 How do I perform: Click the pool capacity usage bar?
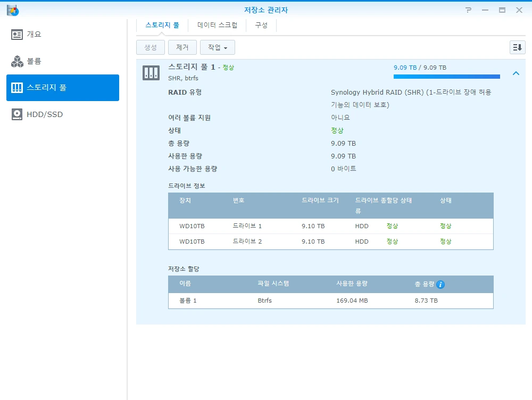click(446, 77)
